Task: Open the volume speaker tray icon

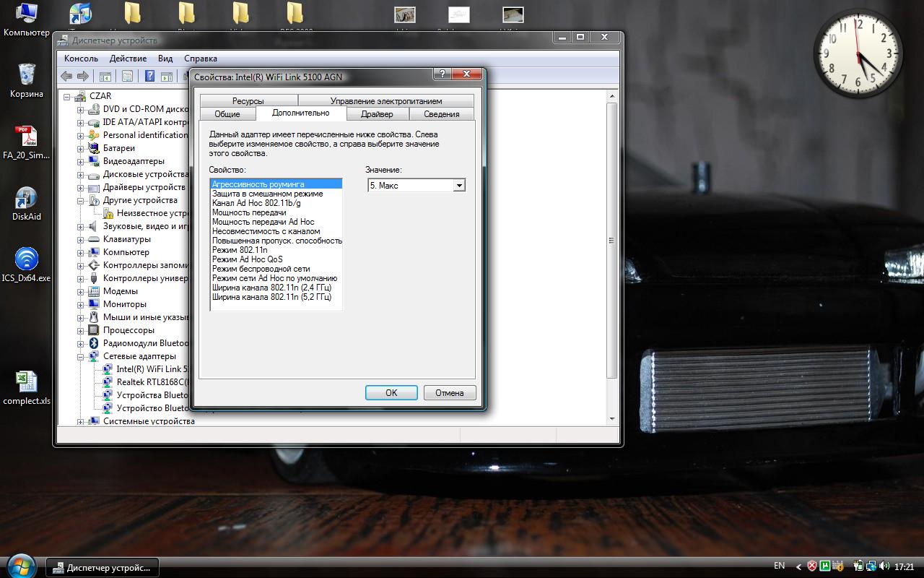Action: [x=885, y=566]
